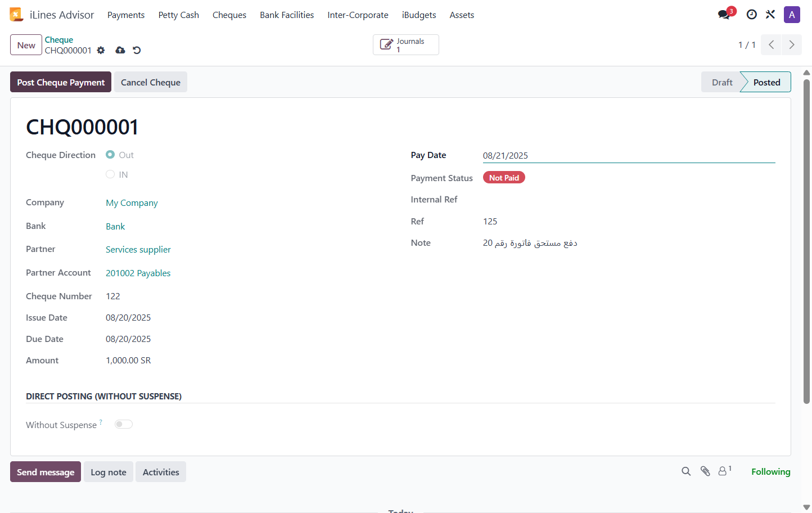The height and width of the screenshot is (513, 812).
Task: Edit the Pay Date field
Action: click(x=629, y=156)
